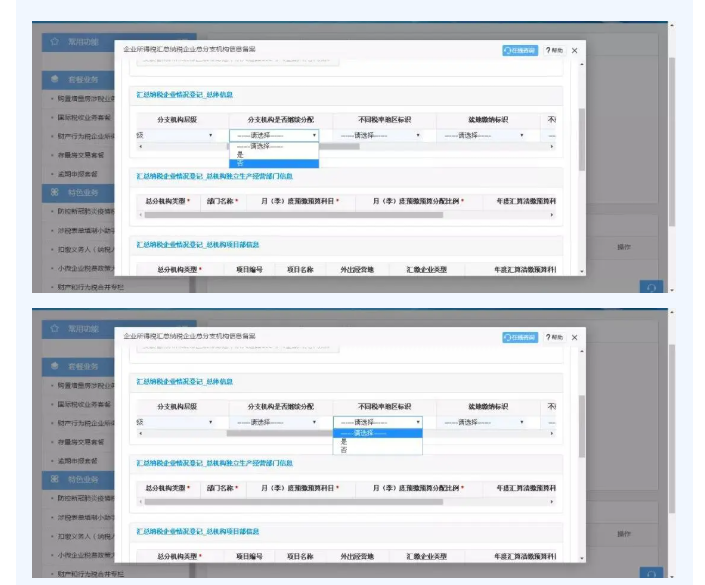Image resolution: width=705 pixels, height=585 pixels.
Task: Click scroll-down arrow of upper dialog's vertical scrollbar
Action: (x=582, y=272)
